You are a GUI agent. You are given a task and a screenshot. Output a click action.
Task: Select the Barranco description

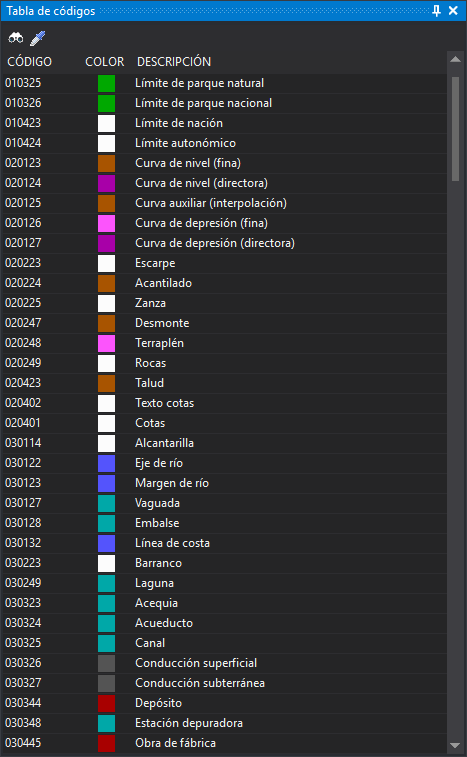(x=158, y=563)
